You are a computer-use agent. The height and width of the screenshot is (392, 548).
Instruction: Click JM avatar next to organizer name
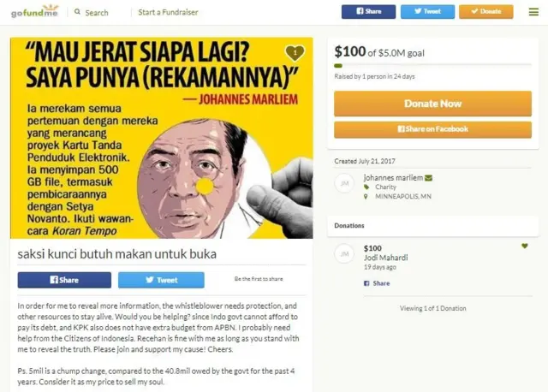(x=344, y=183)
